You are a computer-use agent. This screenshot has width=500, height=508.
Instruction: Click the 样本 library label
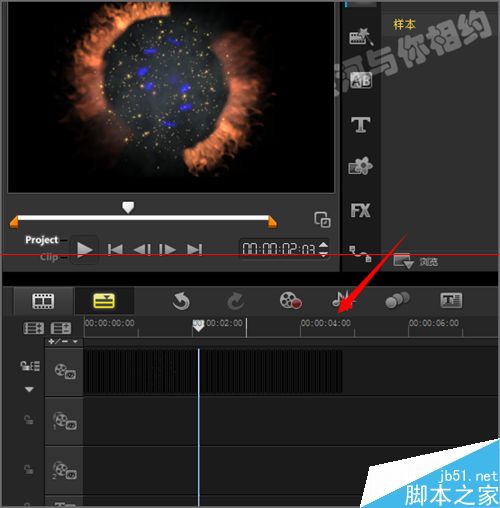coord(404,24)
